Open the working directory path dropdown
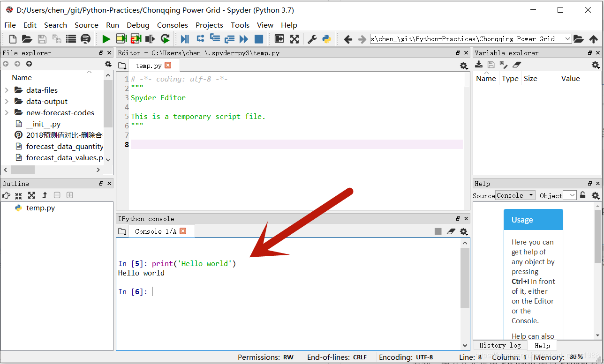Viewport: 604px width, 364px height. pos(568,39)
